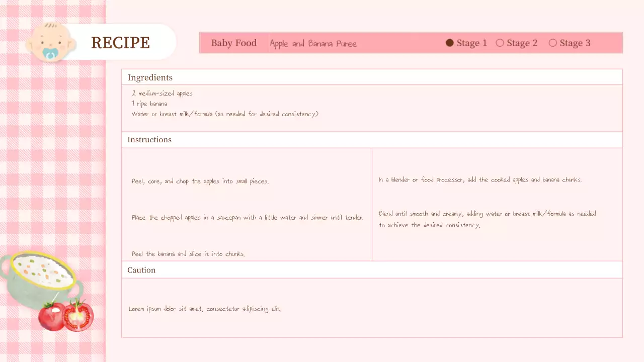The height and width of the screenshot is (362, 644).
Task: Open the Ingredients section header
Action: pyautogui.click(x=150, y=77)
